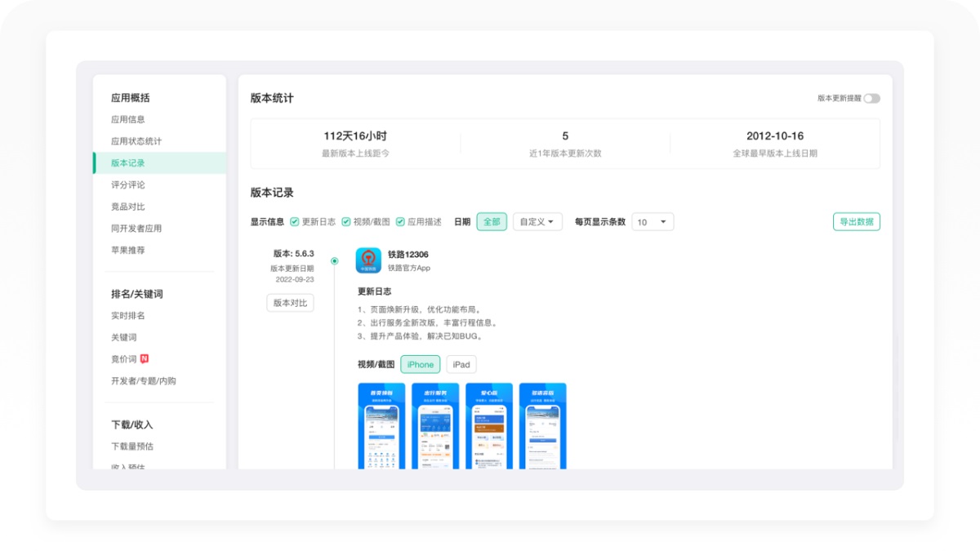This screenshot has width=980, height=551.
Task: Click the fourth app screenshot thumbnail
Action: tap(543, 425)
